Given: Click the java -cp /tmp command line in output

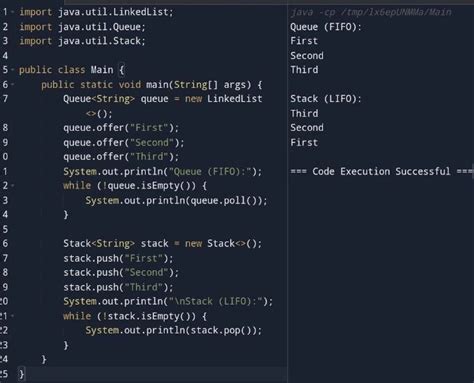Looking at the screenshot, I should point(371,12).
